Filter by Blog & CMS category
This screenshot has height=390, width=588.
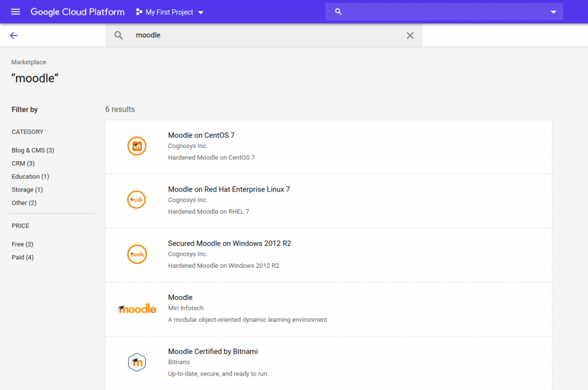click(x=33, y=150)
